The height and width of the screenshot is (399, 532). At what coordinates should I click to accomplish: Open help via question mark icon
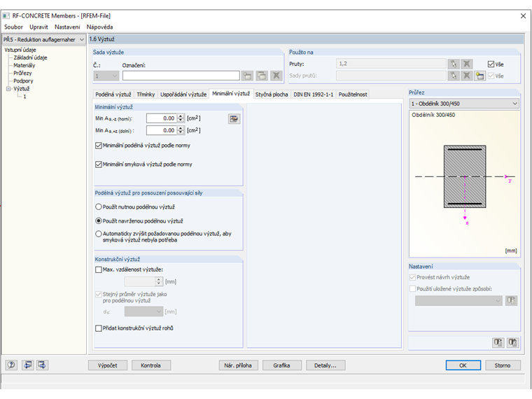tap(11, 365)
